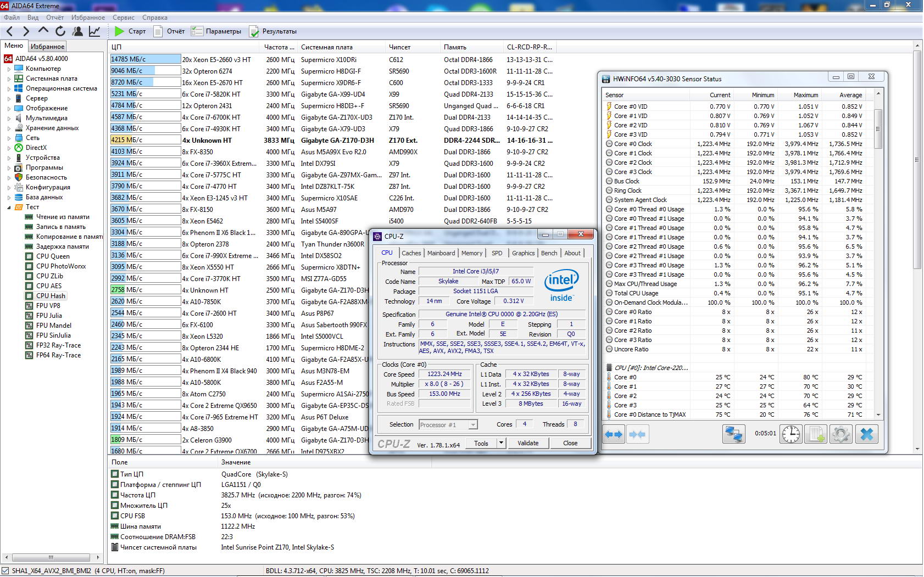Click the Отчёт toolbar button

click(169, 31)
